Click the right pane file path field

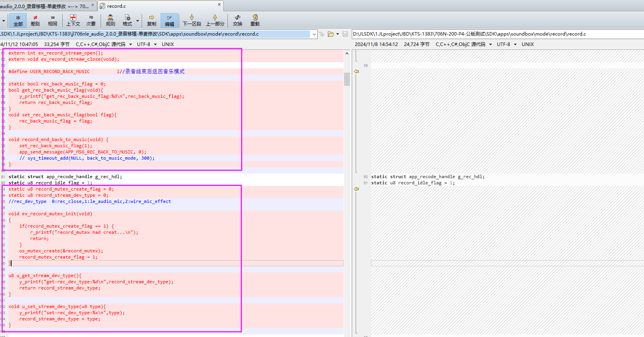click(x=498, y=34)
